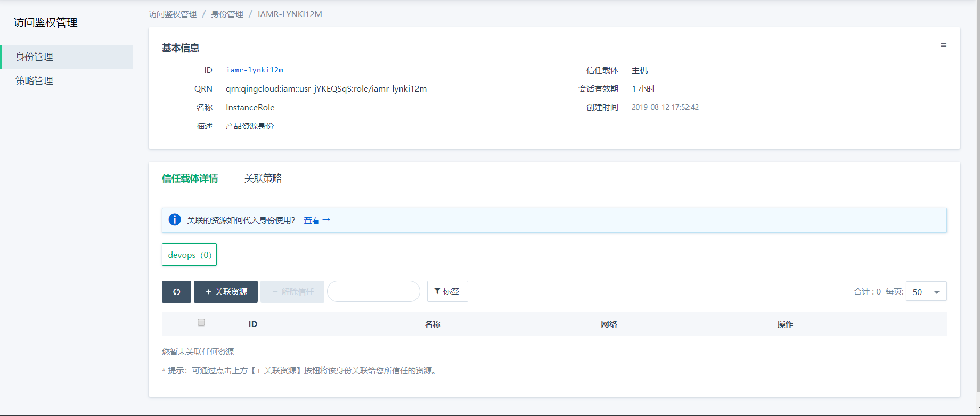Follow the 查看 → link
This screenshot has height=416, width=980.
(x=316, y=221)
